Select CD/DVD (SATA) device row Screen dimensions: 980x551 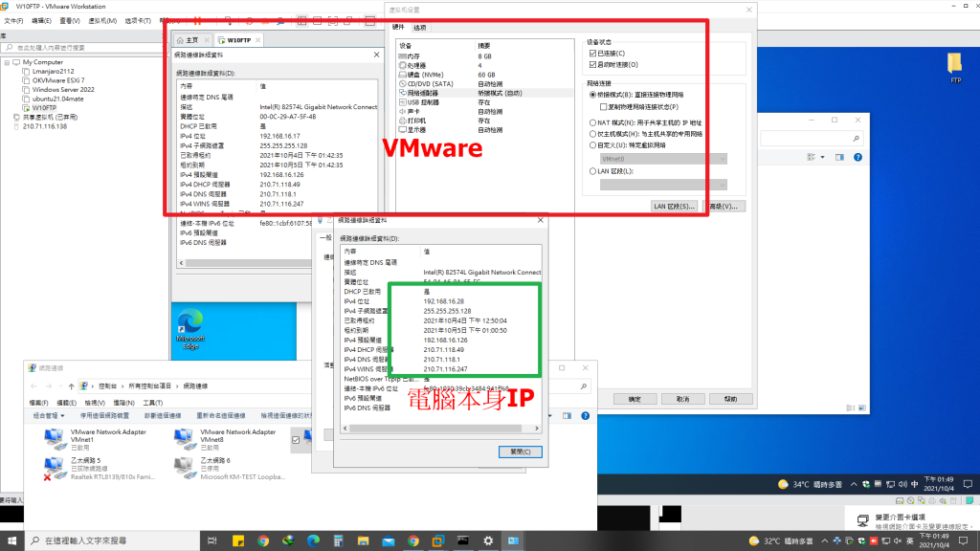485,84
